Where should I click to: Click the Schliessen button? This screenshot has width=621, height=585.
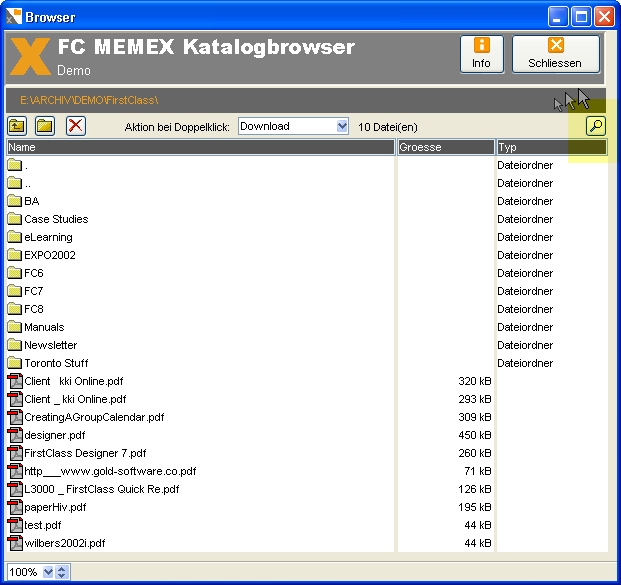point(556,54)
